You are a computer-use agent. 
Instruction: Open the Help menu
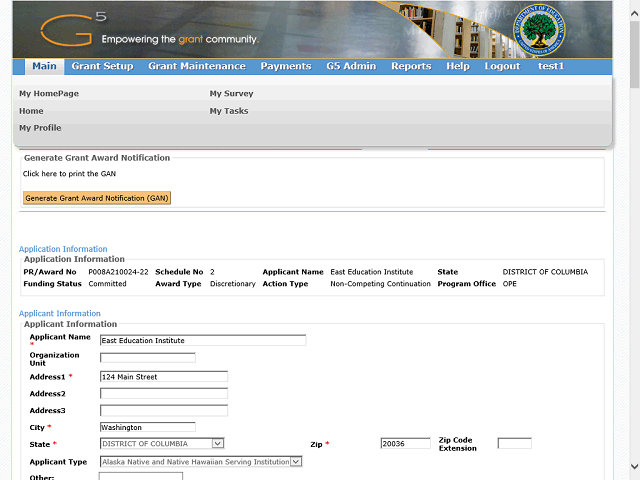pyautogui.click(x=458, y=66)
